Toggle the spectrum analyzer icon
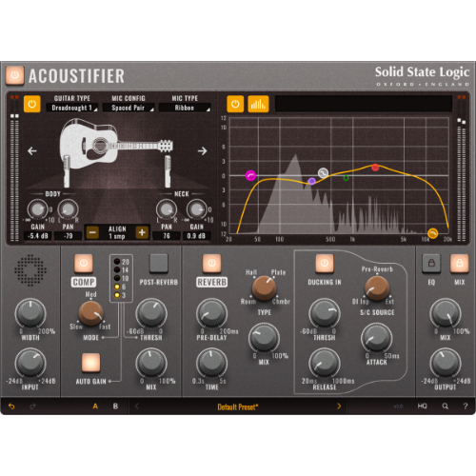476x476 pixels. pos(258,104)
